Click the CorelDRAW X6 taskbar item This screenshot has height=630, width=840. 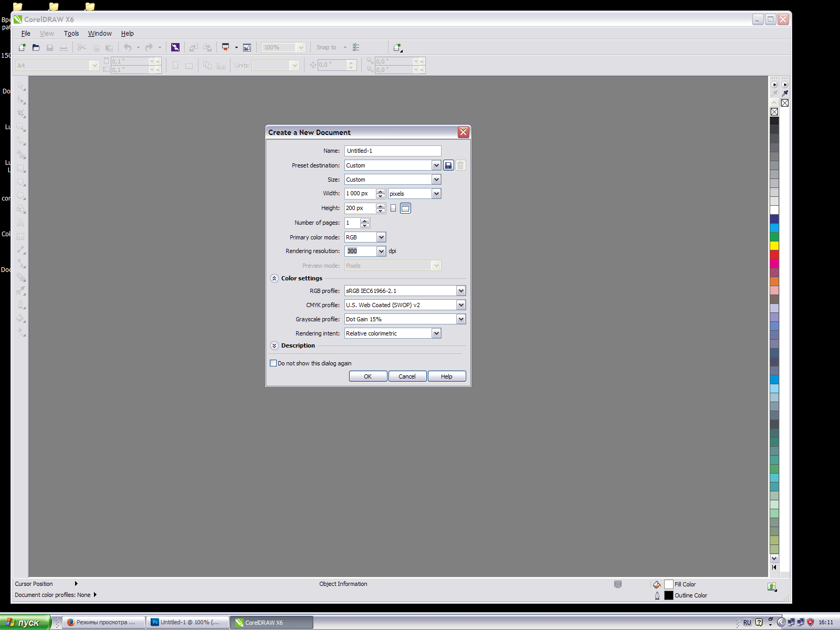click(x=272, y=622)
